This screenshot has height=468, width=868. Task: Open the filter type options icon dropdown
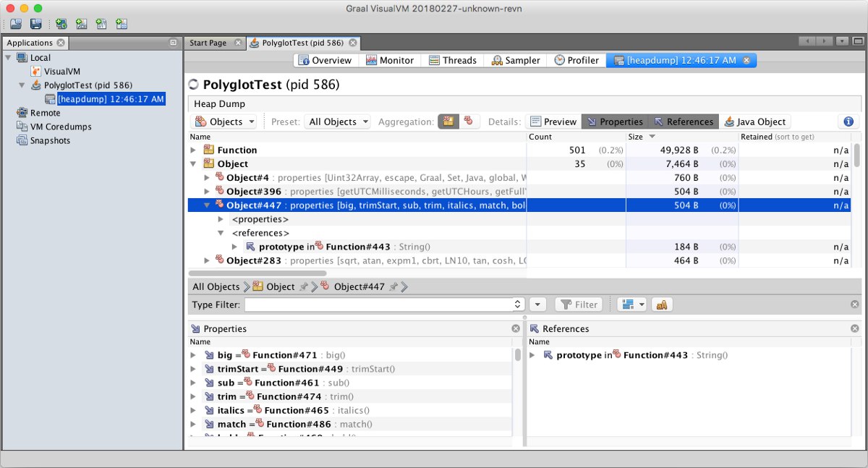pos(632,305)
